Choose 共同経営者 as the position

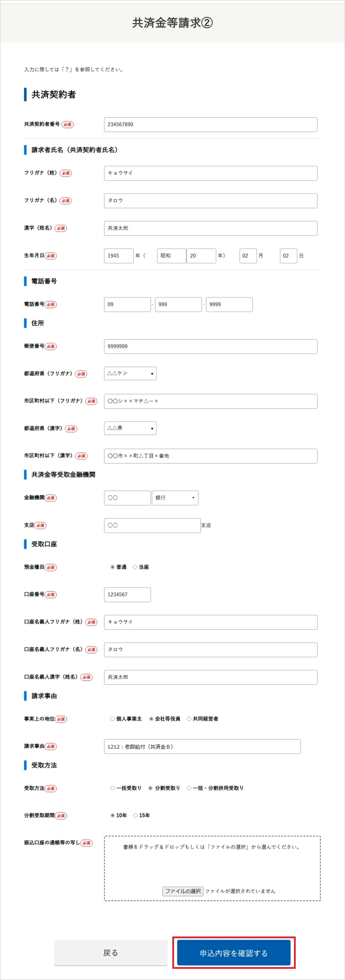tap(189, 719)
